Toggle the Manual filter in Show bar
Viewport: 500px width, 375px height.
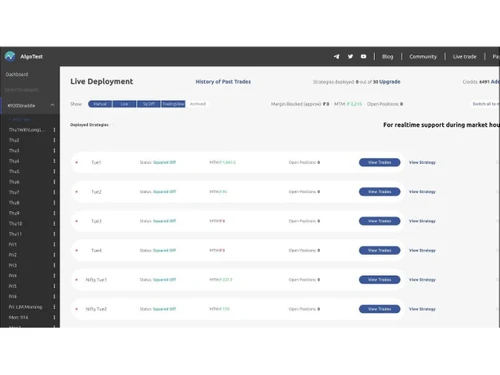click(100, 104)
